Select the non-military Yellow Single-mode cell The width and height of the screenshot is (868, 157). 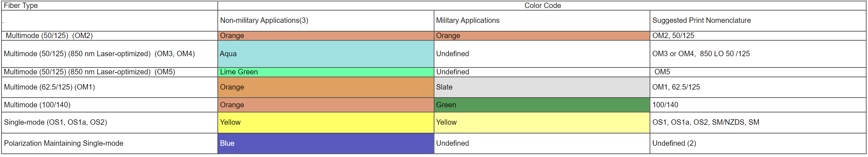coord(325,122)
